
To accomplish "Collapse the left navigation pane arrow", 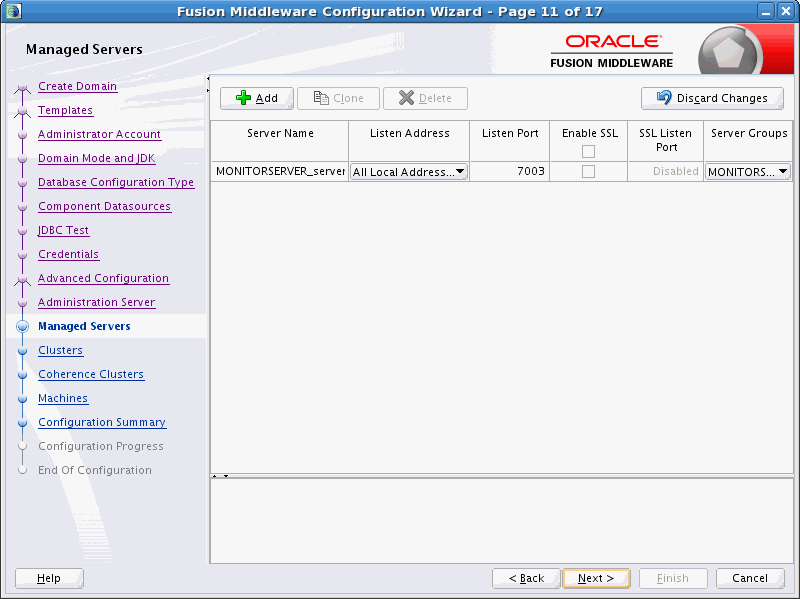I will coord(208,79).
